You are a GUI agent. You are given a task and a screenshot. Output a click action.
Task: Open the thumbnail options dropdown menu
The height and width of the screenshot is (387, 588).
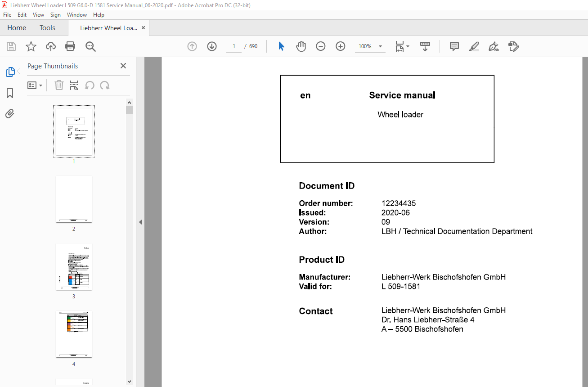(35, 85)
